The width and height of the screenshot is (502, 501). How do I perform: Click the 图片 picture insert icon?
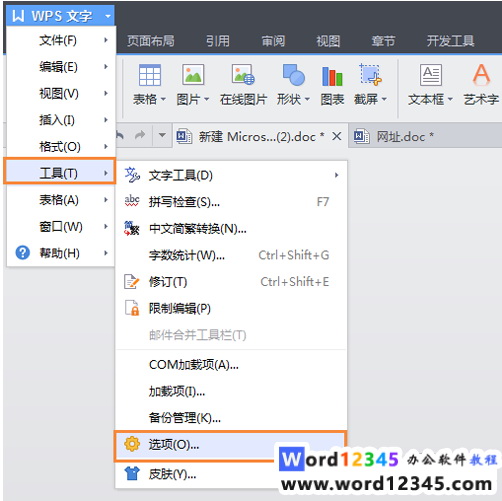click(193, 75)
